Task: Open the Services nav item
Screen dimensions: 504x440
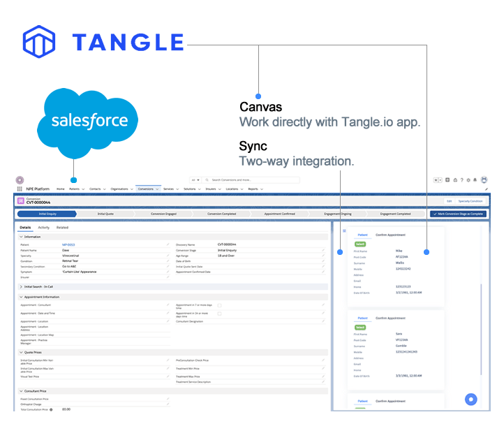Action: pyautogui.click(x=168, y=189)
